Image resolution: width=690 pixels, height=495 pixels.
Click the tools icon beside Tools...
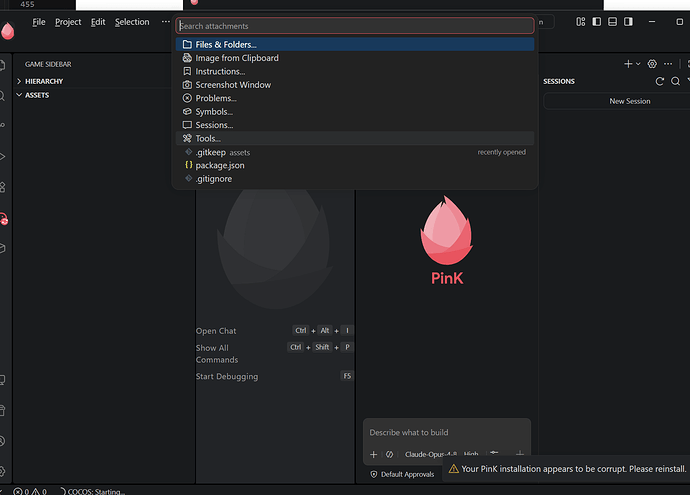click(187, 139)
